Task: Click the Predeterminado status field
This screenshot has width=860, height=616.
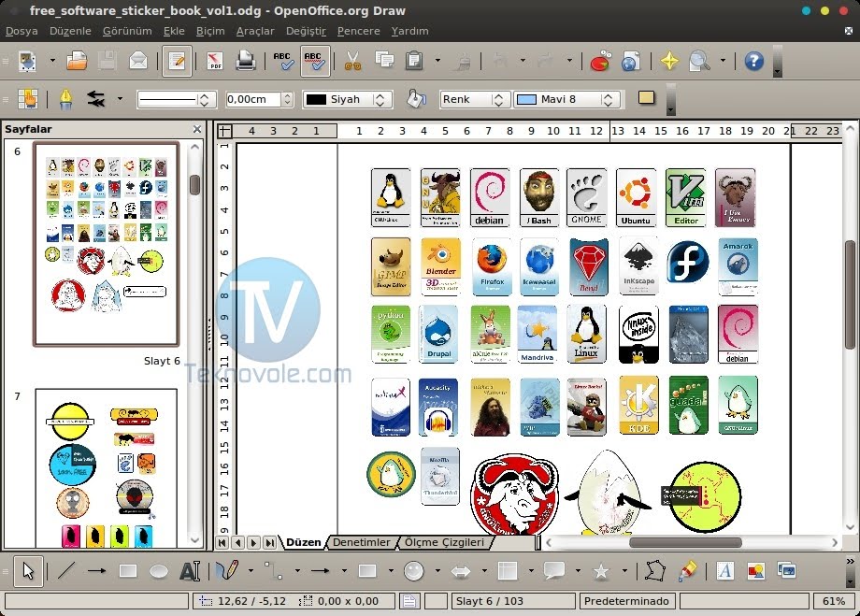Action: click(627, 601)
